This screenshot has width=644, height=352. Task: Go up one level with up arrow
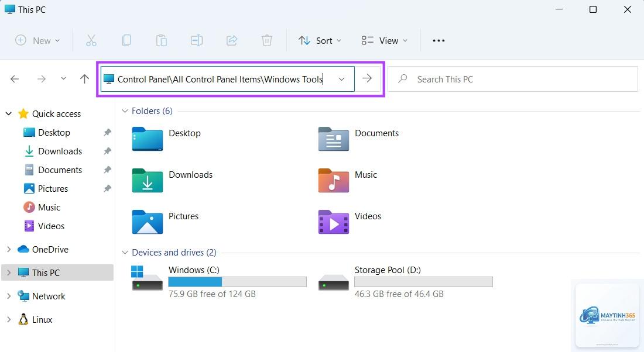85,79
